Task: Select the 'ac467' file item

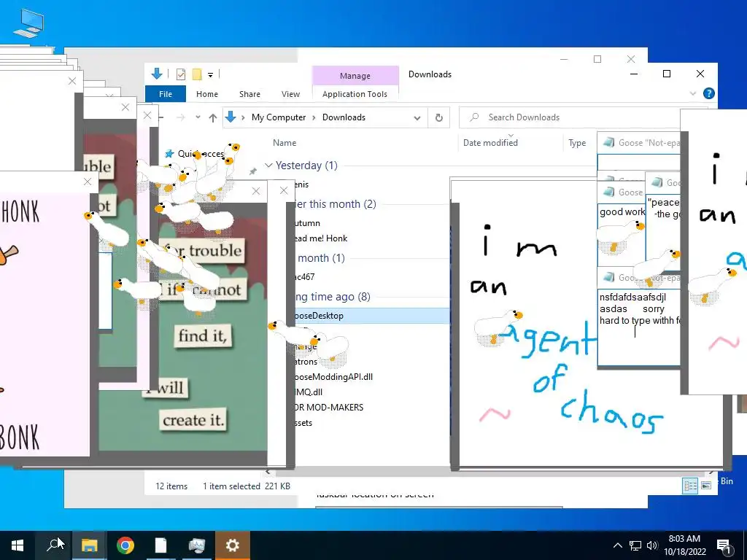Action: pos(304,276)
